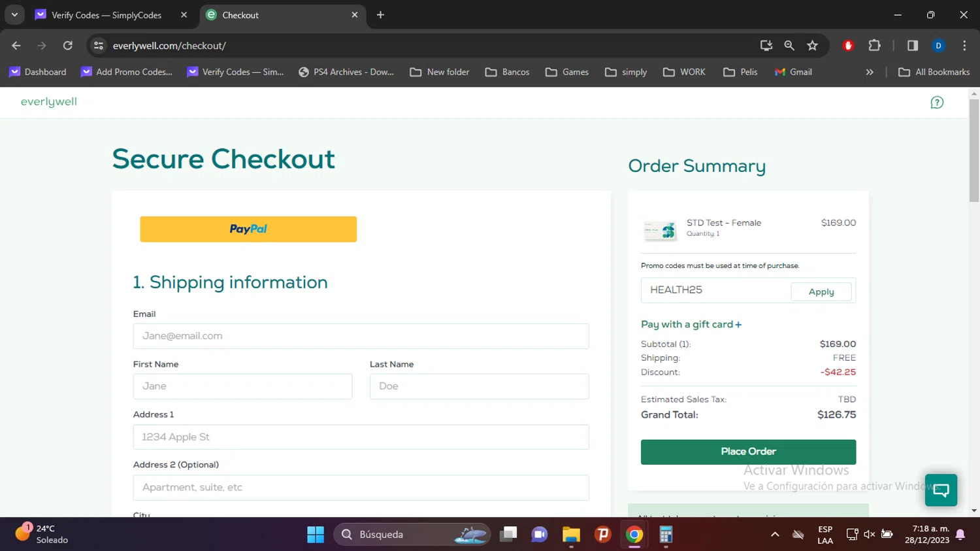This screenshot has height=551, width=980.
Task: Open the Bancos bookmark folder
Action: 508,72
